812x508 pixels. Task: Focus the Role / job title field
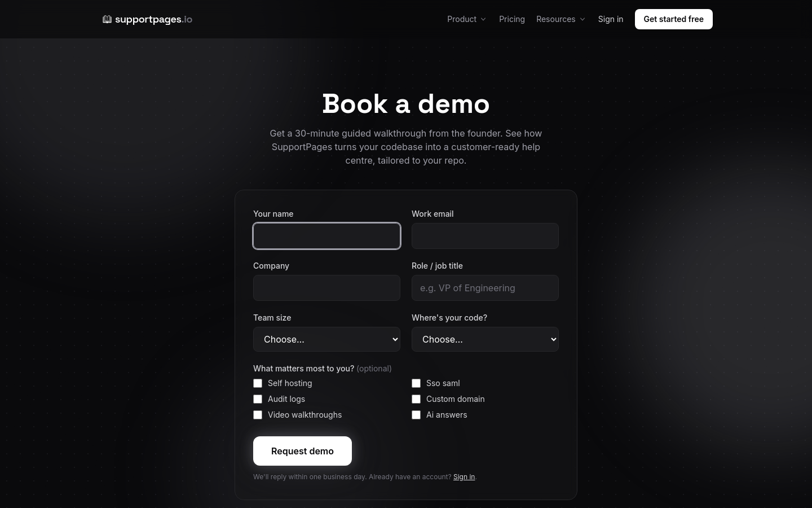coord(485,288)
